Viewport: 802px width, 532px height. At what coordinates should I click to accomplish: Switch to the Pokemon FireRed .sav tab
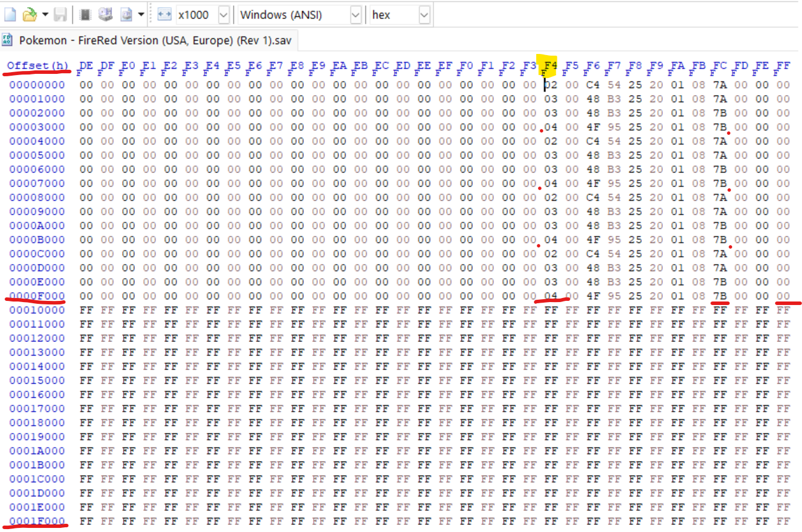point(155,40)
